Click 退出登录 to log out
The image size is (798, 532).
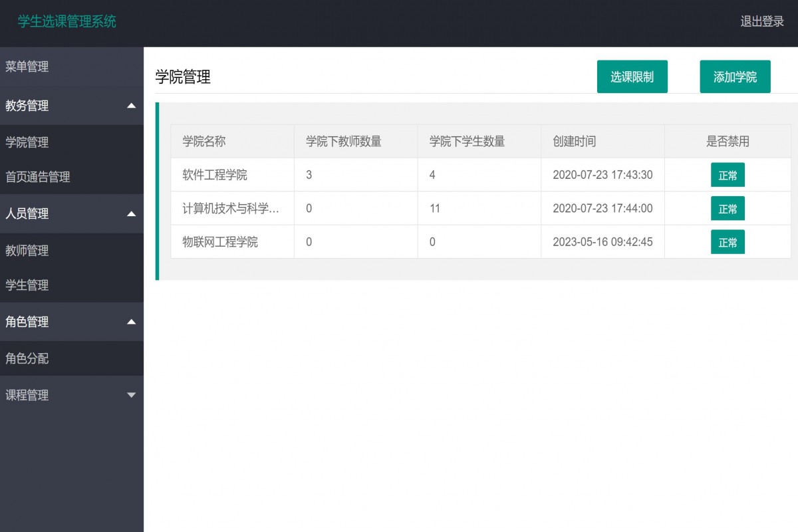761,21
